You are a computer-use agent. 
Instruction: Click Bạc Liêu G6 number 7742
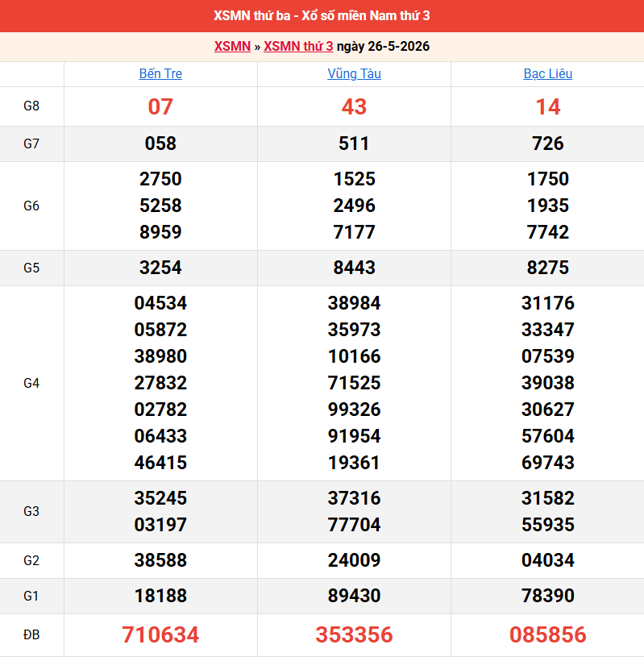547,232
